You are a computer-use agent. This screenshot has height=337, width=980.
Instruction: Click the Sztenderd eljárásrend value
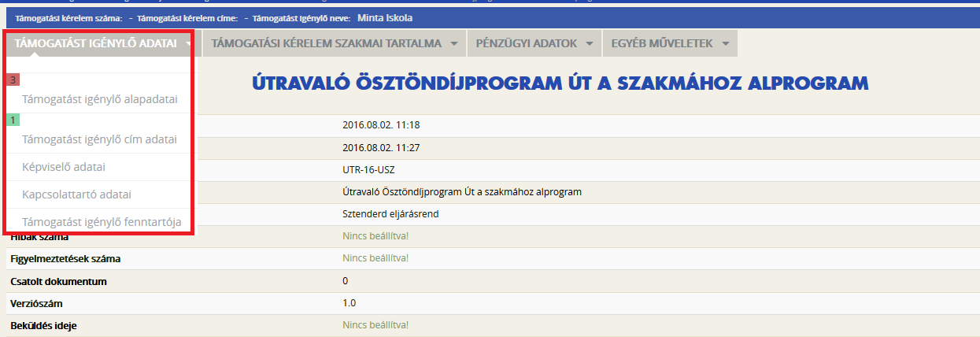(x=390, y=214)
